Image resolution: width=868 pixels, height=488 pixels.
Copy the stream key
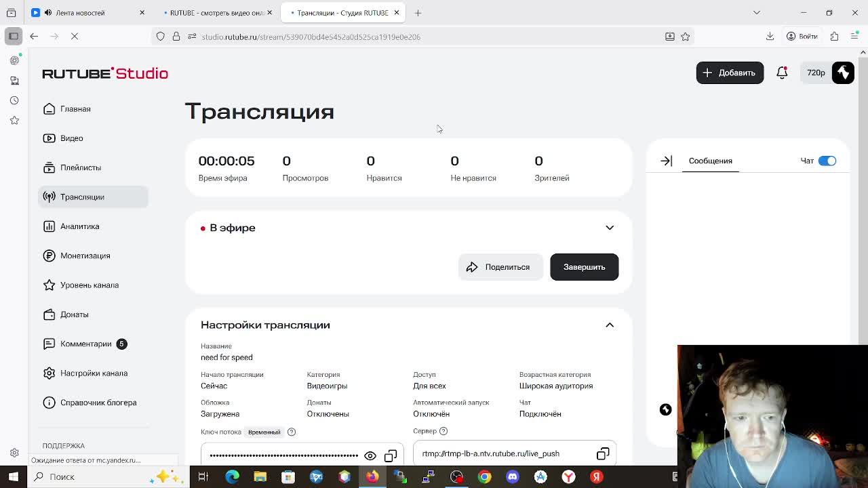391,455
